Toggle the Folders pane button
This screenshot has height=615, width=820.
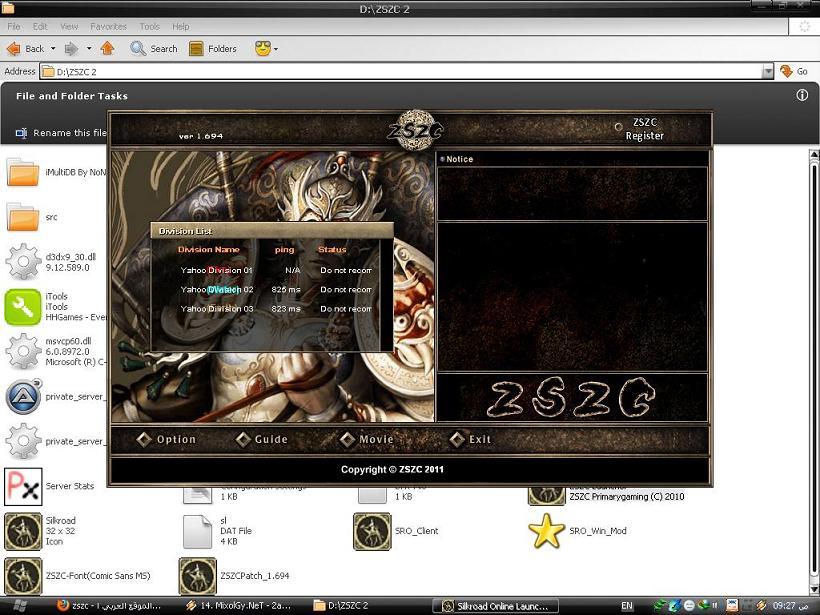(x=213, y=49)
